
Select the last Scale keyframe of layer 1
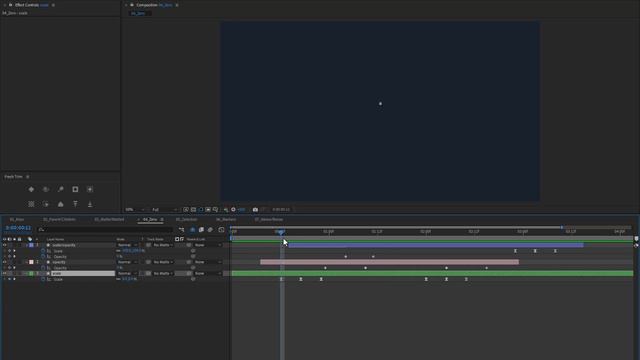click(x=555, y=251)
